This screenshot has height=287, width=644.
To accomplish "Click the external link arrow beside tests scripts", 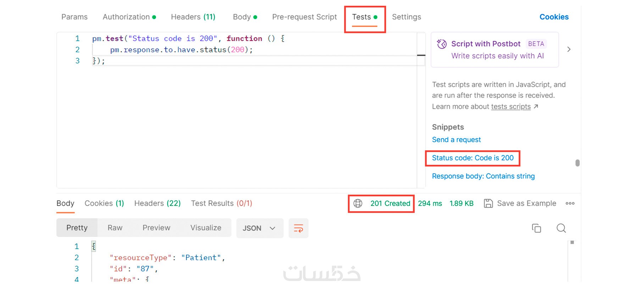I will pos(536,107).
